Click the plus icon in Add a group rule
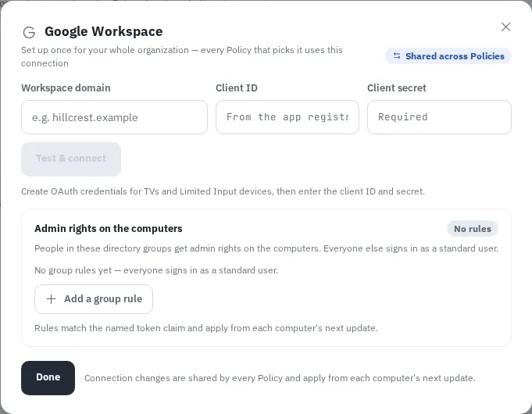Viewport: 532px width, 414px height. click(x=52, y=299)
